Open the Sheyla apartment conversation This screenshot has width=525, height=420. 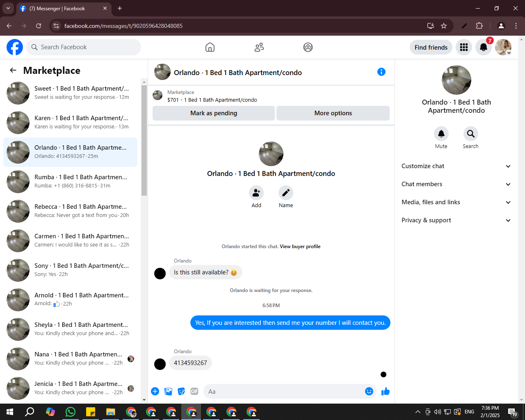[x=70, y=329]
